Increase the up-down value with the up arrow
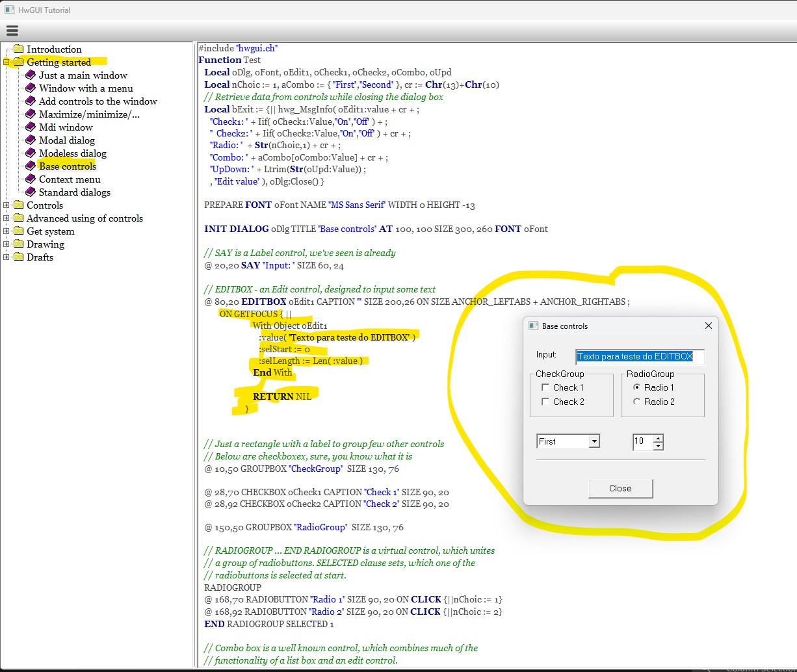Viewport: 797px width, 672px height. tap(659, 438)
